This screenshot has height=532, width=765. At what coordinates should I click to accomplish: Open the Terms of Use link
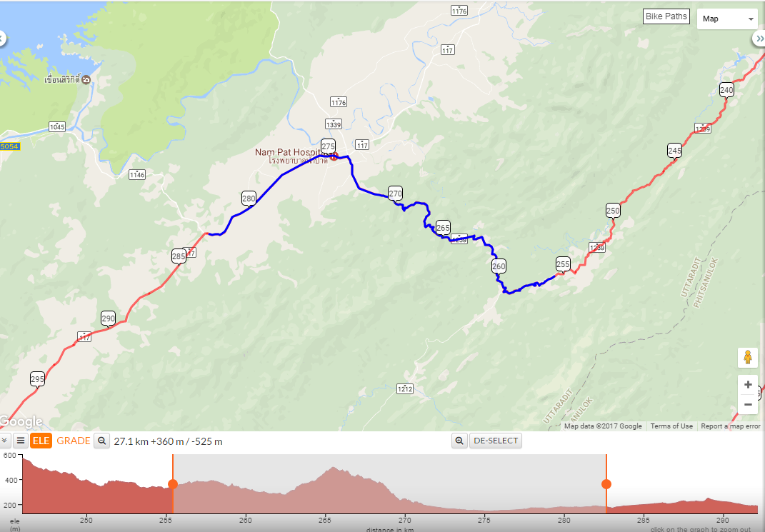point(671,426)
